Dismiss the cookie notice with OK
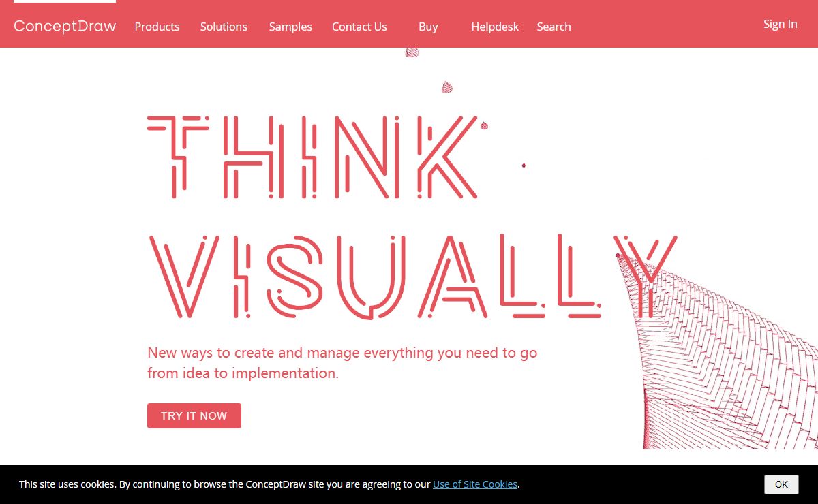Screen dimensions: 818x504 [x=781, y=484]
